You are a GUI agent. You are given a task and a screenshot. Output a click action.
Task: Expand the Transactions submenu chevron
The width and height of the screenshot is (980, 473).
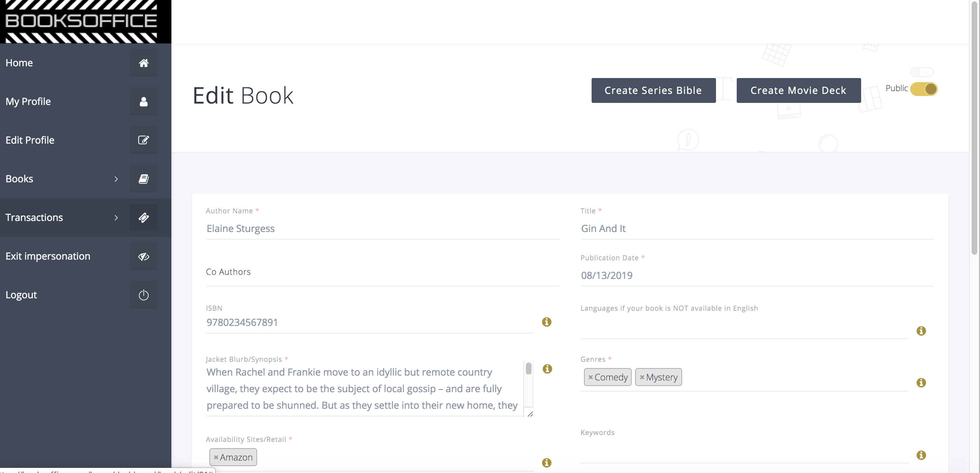coord(116,218)
